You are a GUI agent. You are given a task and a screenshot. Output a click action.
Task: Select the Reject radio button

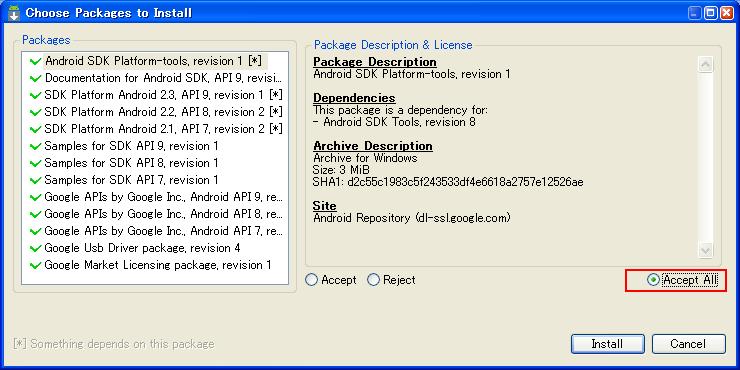point(373,280)
